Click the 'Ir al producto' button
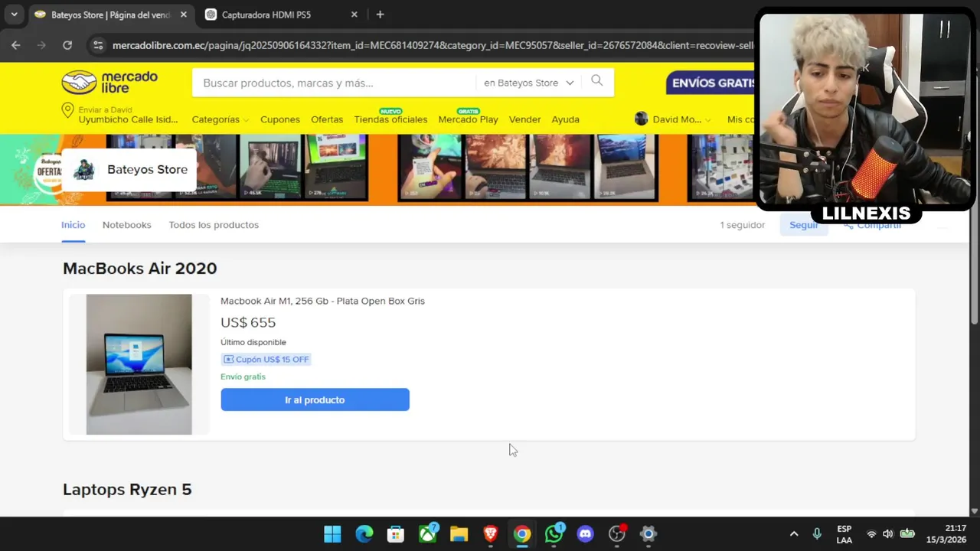This screenshot has height=551, width=980. [315, 399]
